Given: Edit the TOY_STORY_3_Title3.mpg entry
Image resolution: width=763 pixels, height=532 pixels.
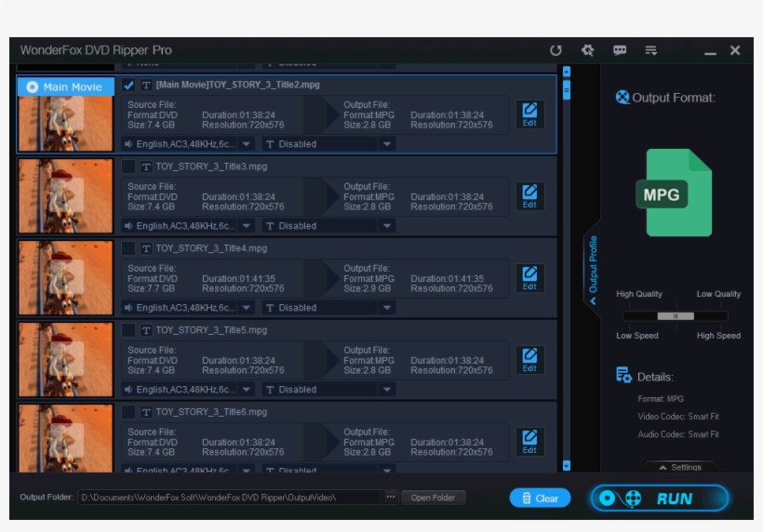Looking at the screenshot, I should (529, 196).
